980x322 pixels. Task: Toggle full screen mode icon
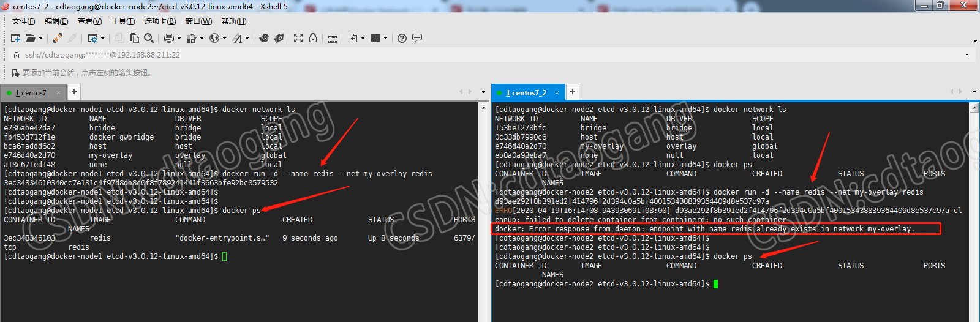pos(298,38)
